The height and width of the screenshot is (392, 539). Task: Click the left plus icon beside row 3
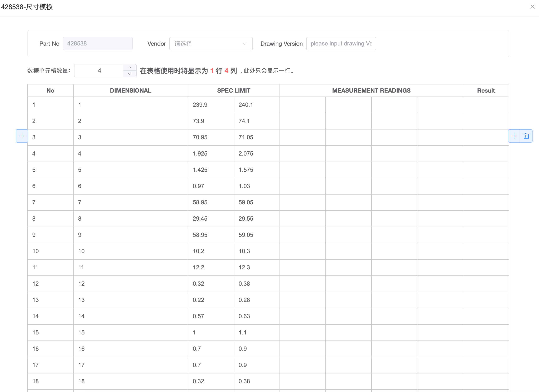tap(22, 136)
